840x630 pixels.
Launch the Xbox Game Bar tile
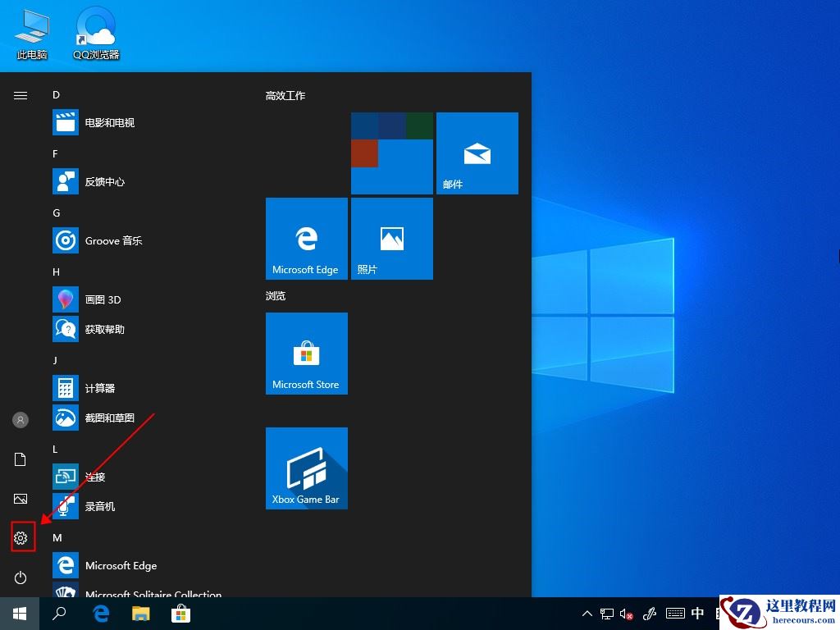[306, 468]
